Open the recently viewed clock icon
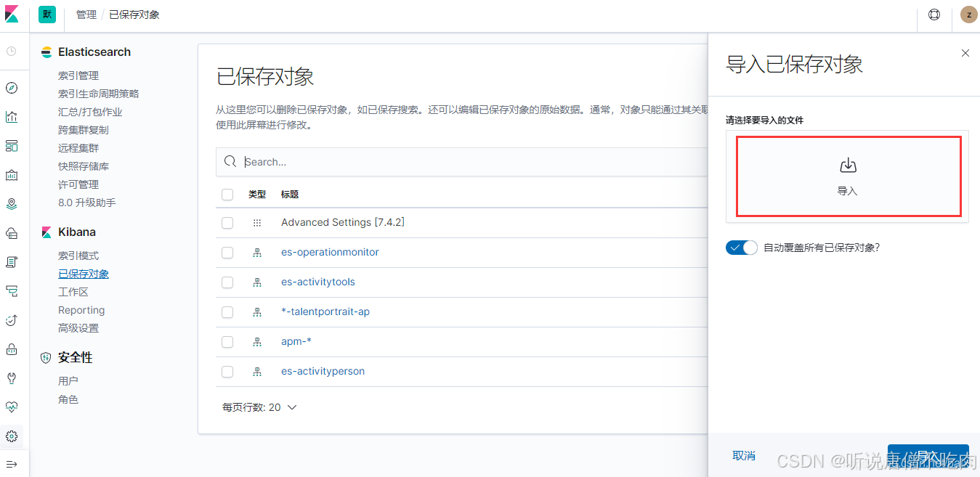Viewport: 980px width, 477px height. (12, 52)
